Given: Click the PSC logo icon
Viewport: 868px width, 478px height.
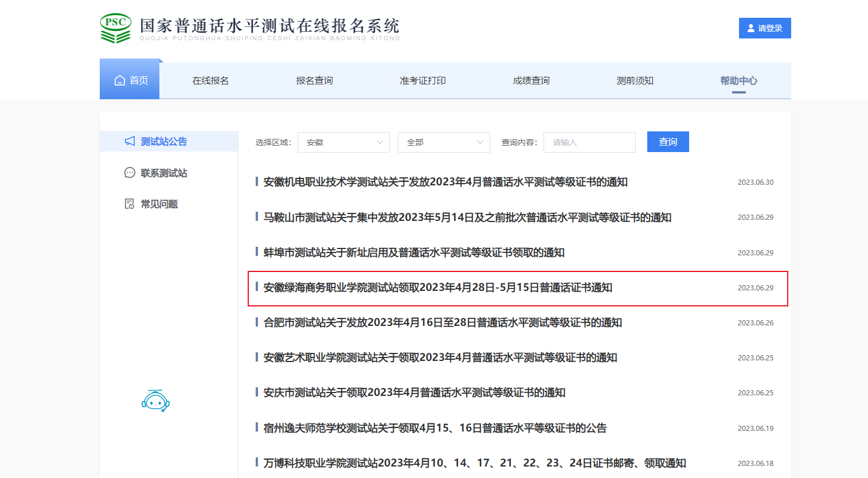Looking at the screenshot, I should 116,28.
